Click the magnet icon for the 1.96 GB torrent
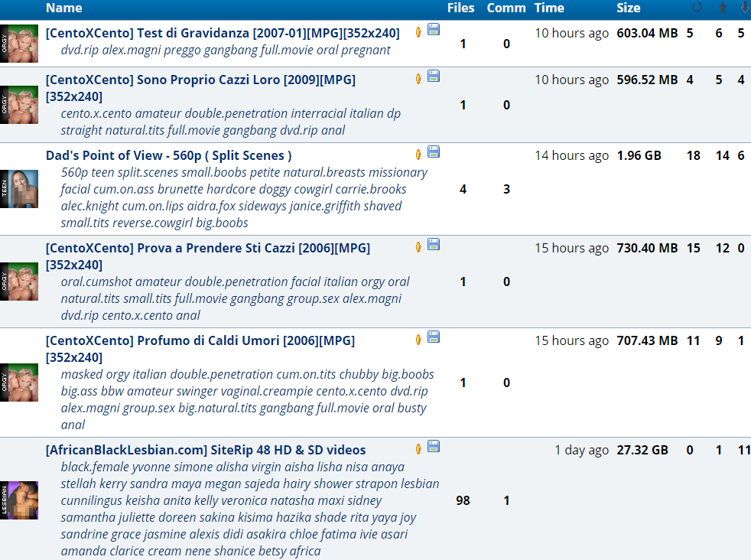The height and width of the screenshot is (560, 751). pos(419,155)
